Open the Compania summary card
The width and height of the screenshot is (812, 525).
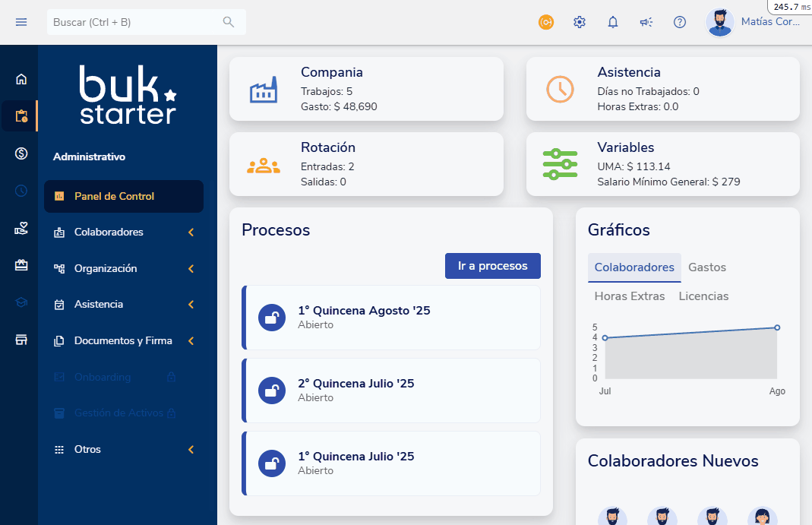366,89
